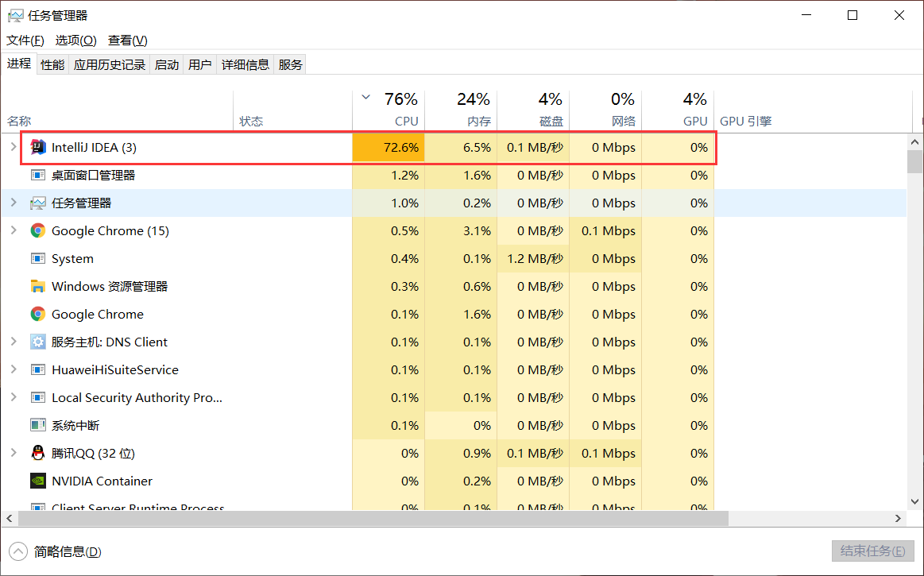Viewport: 924px width, 576px height.
Task: Sort by the 内存 column header
Action: [461, 110]
